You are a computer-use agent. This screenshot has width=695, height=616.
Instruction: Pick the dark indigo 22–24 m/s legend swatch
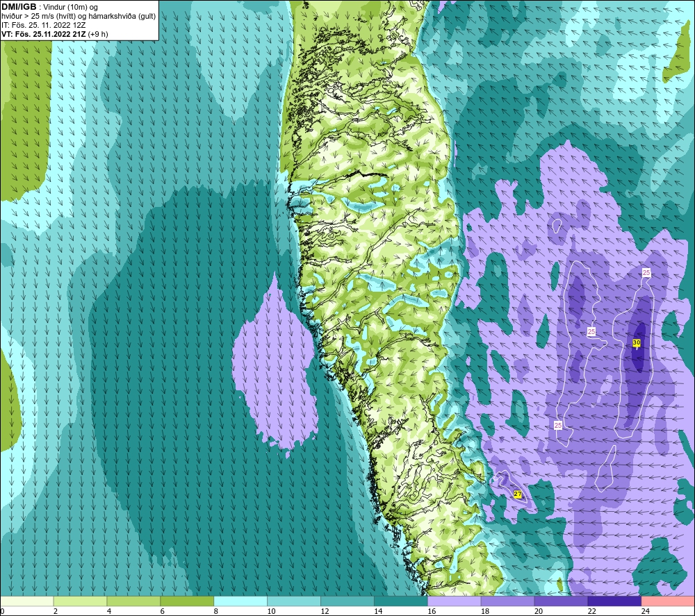[614, 601]
